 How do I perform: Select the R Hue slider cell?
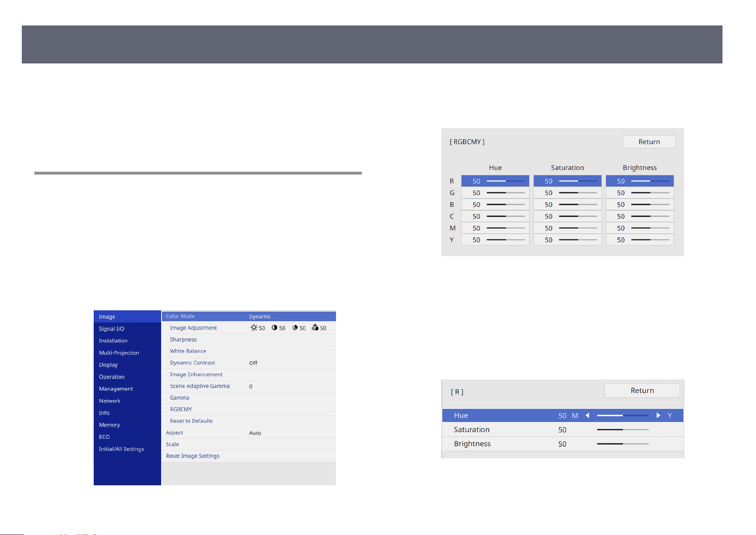click(495, 181)
